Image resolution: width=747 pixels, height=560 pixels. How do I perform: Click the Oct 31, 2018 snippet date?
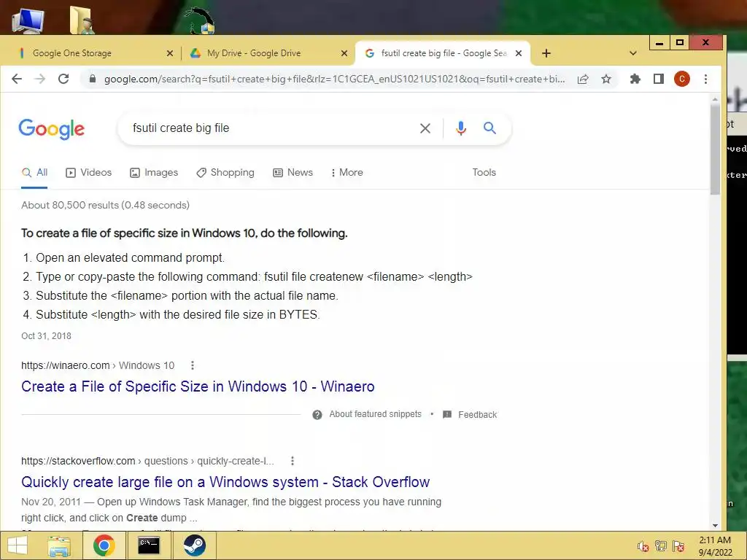point(46,336)
